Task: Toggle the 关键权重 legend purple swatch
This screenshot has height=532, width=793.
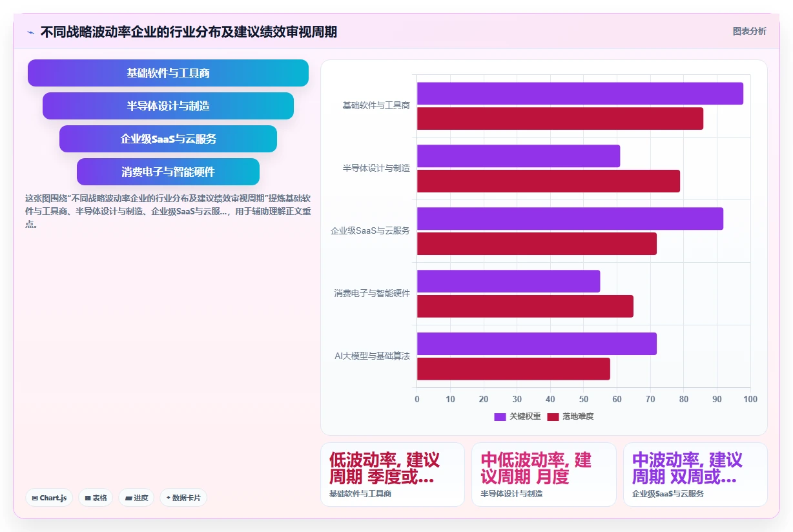Action: pyautogui.click(x=500, y=417)
